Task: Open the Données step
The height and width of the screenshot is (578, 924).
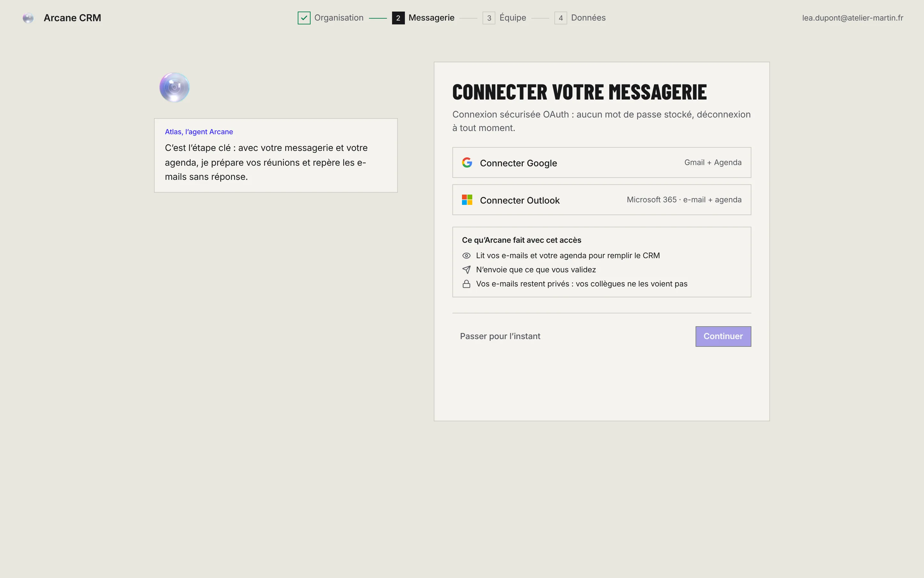Action: point(580,18)
